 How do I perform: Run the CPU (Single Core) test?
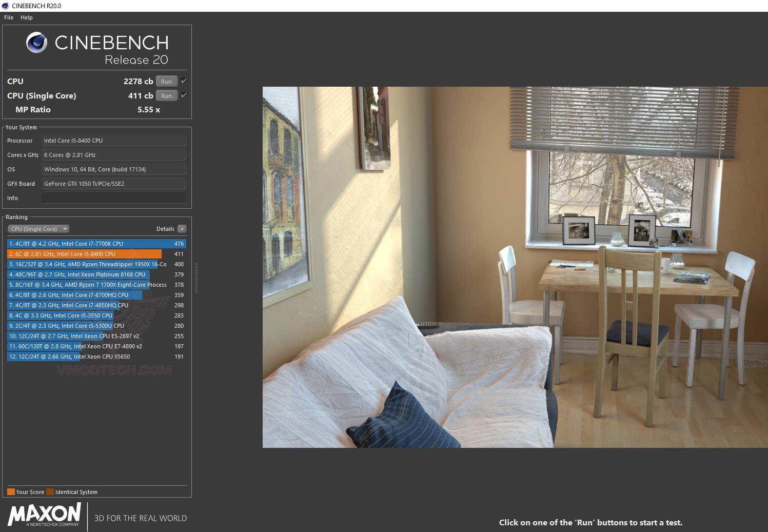point(167,96)
